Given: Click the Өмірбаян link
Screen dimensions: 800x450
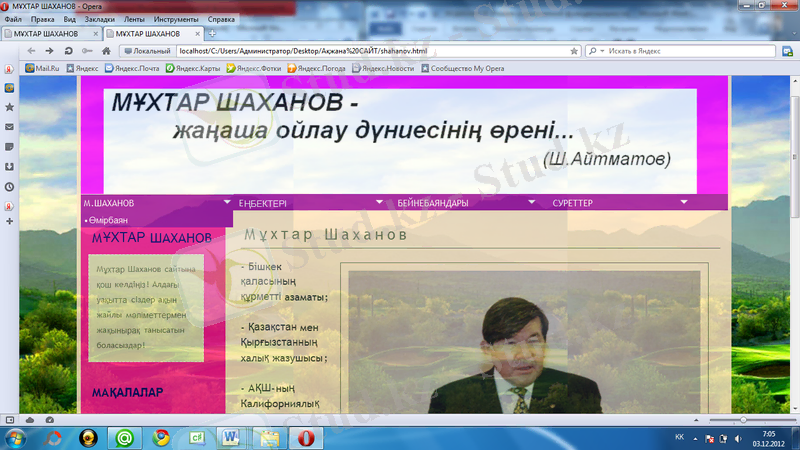Looking at the screenshot, I should point(108,219).
